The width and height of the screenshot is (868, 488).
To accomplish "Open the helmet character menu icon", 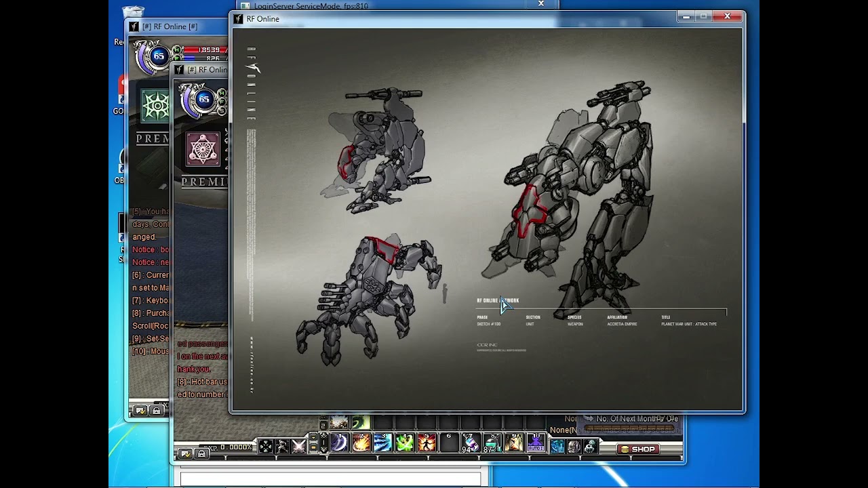I will pyautogui.click(x=574, y=447).
